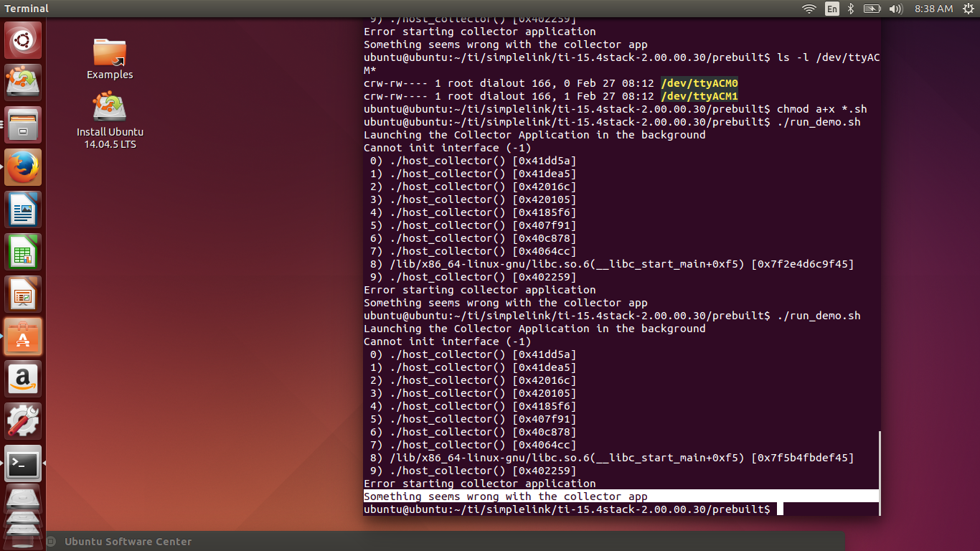This screenshot has height=551, width=980.
Task: Focus the Terminal launcher icon
Action: pos(24,463)
